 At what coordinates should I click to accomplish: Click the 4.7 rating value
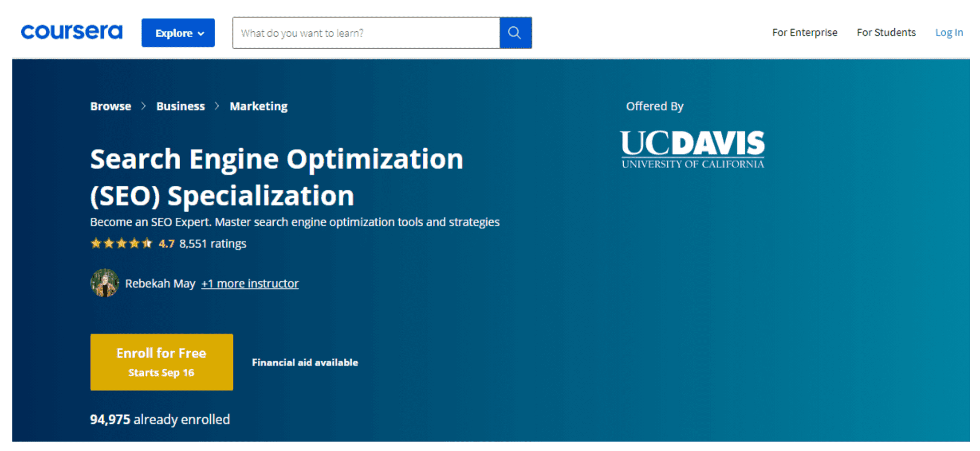pyautogui.click(x=166, y=243)
